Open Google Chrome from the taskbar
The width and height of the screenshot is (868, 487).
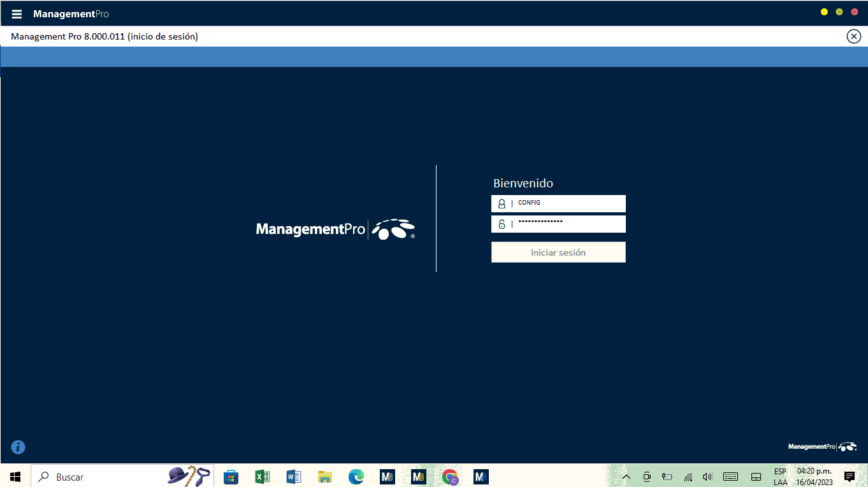pyautogui.click(x=451, y=477)
